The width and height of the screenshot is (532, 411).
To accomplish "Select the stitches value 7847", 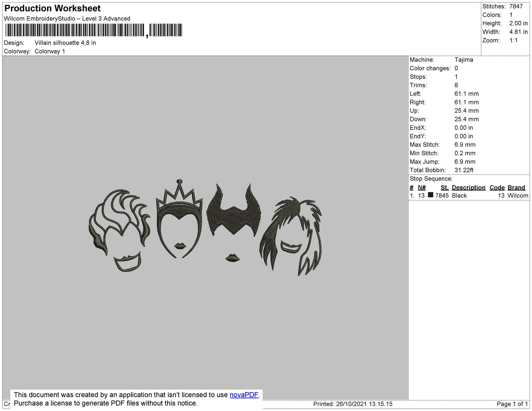I will (x=516, y=6).
